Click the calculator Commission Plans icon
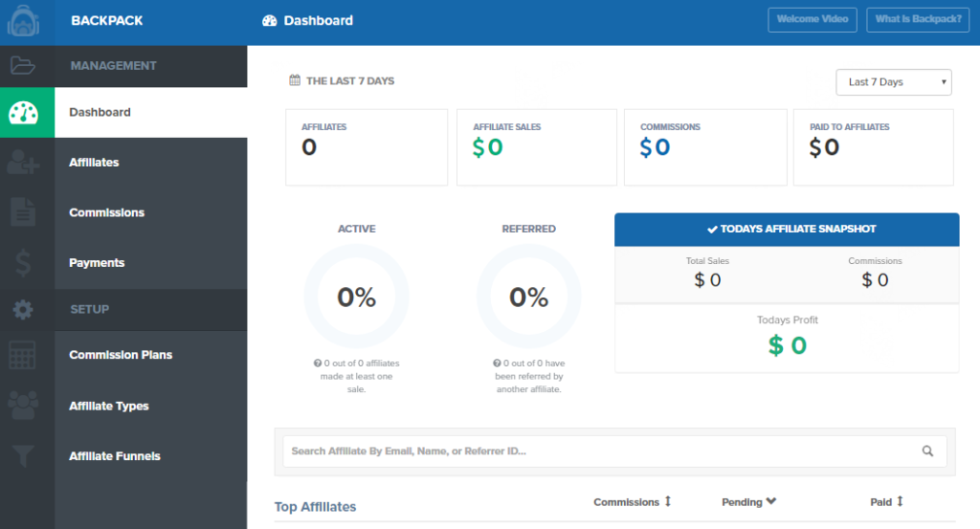This screenshot has height=529, width=980. coord(23,355)
